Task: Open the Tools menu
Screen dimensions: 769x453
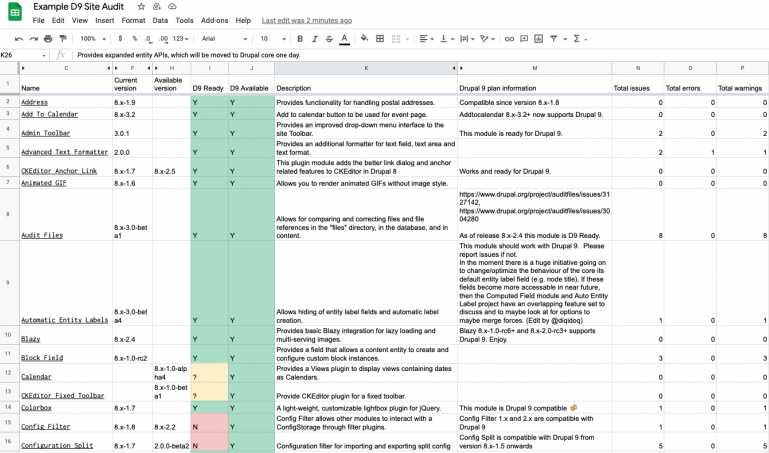Action: click(x=184, y=21)
